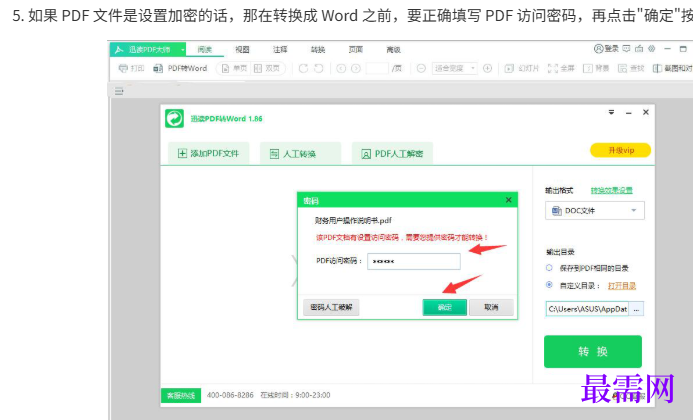This screenshot has width=693, height=420.
Task: Open the 添加PDF文件 tab
Action: click(x=208, y=153)
